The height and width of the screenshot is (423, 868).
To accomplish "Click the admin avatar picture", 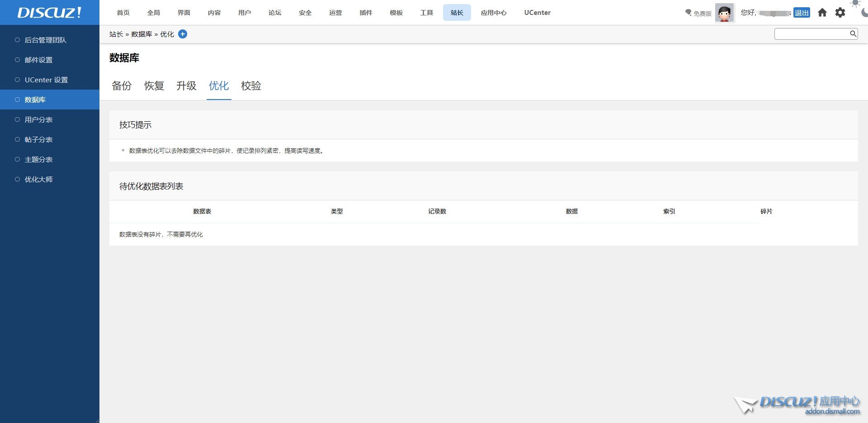I will 725,13.
